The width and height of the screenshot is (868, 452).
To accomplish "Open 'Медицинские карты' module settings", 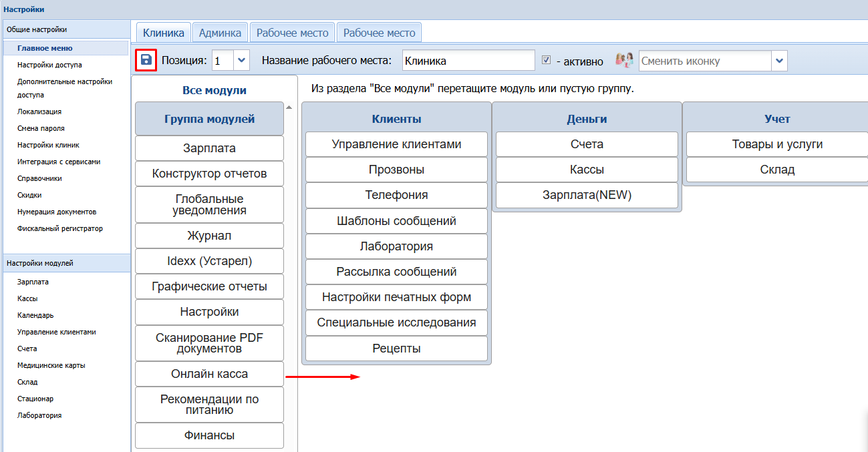I will pyautogui.click(x=51, y=365).
